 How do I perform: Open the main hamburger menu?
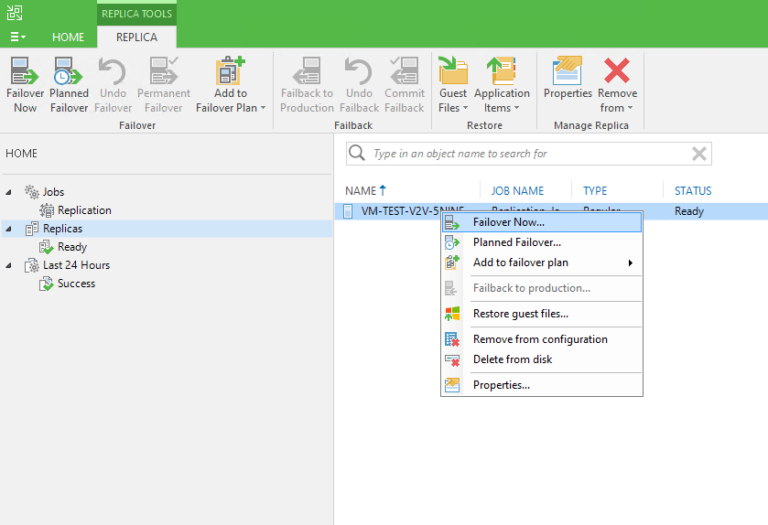pos(17,37)
